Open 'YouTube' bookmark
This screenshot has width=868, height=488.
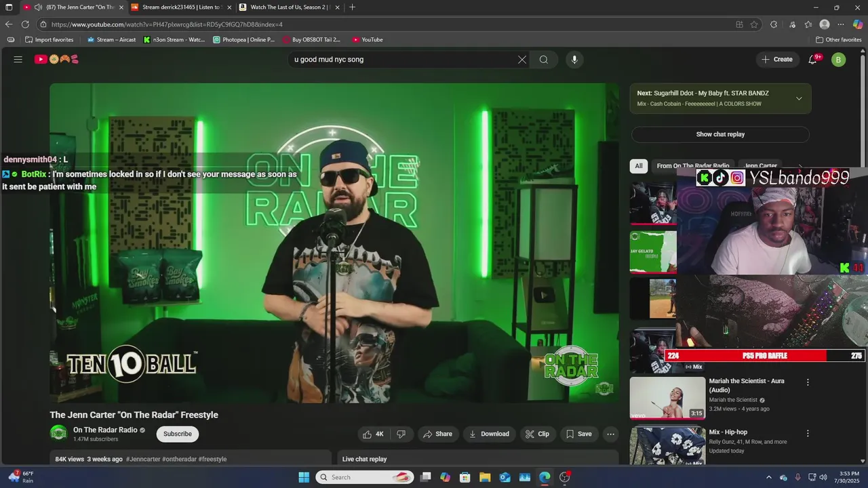tap(367, 40)
